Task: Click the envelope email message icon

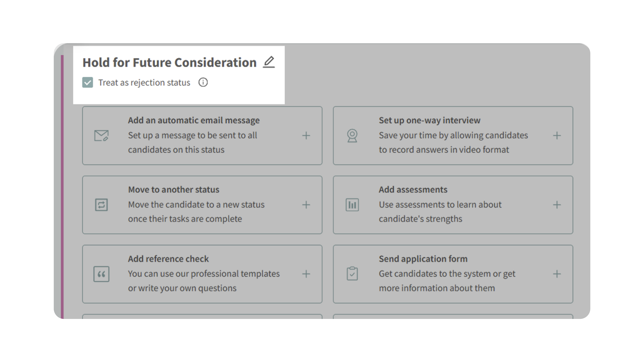Action: 101,136
